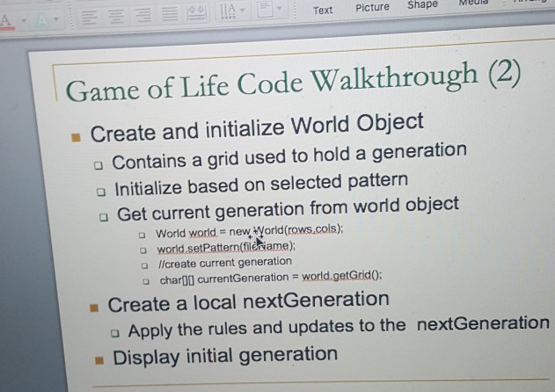Click the 'world.setPattern(fileName);' line

point(226,247)
